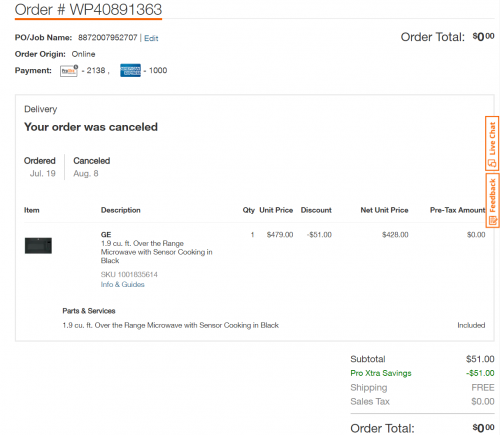The image size is (500, 435).
Task: Click the PO number 8872007952707
Action: (x=108, y=38)
